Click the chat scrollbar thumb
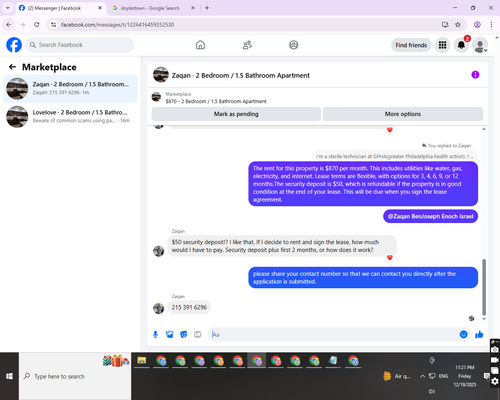 484,287
